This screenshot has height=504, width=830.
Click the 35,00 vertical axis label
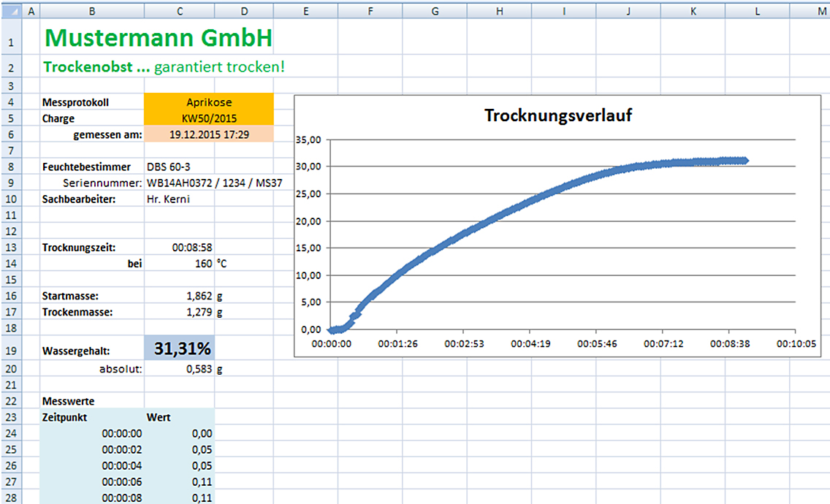308,140
